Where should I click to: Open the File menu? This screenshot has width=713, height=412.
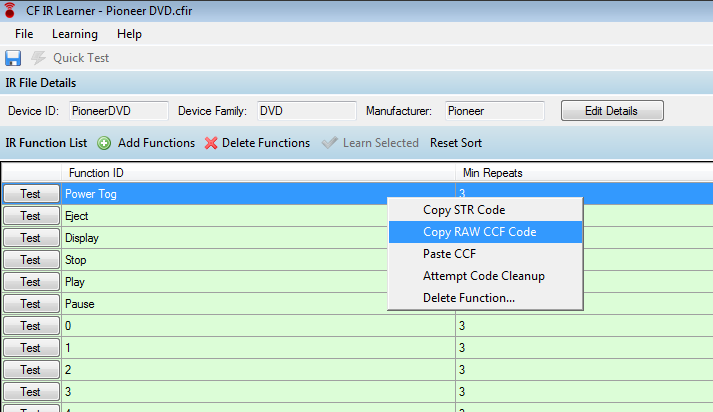coord(24,34)
